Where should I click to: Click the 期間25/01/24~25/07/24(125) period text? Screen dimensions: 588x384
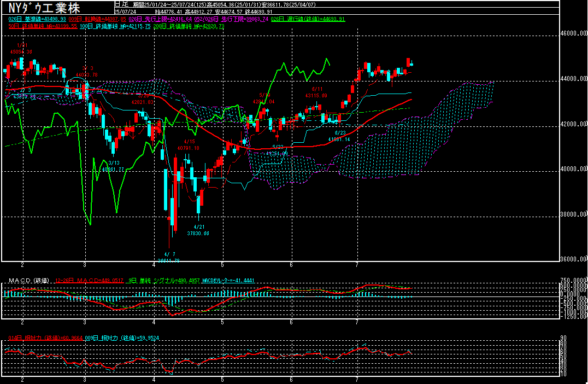[x=170, y=4]
